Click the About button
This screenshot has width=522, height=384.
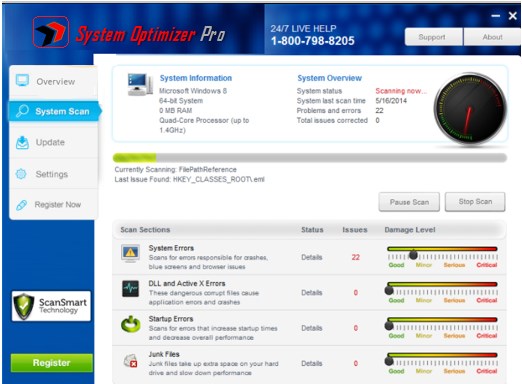coord(492,37)
